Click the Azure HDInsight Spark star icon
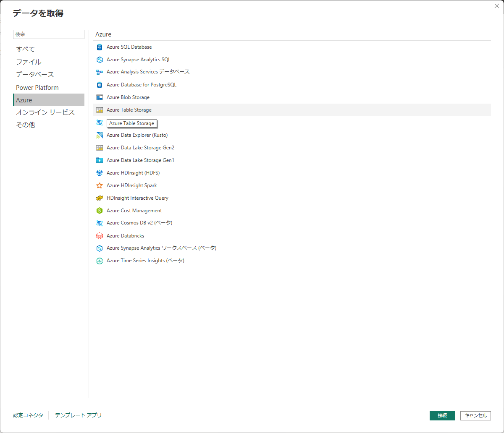Image resolution: width=504 pixels, height=433 pixels. tap(100, 185)
